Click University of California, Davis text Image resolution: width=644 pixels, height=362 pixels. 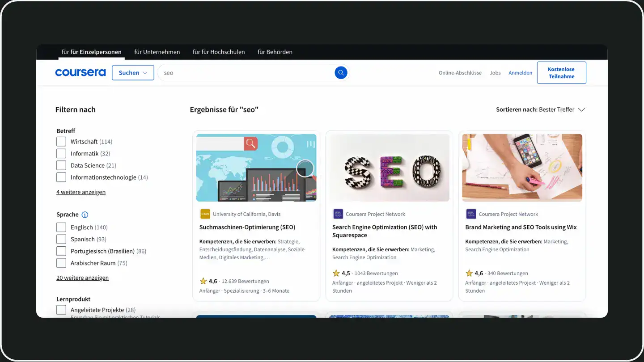coord(247,214)
